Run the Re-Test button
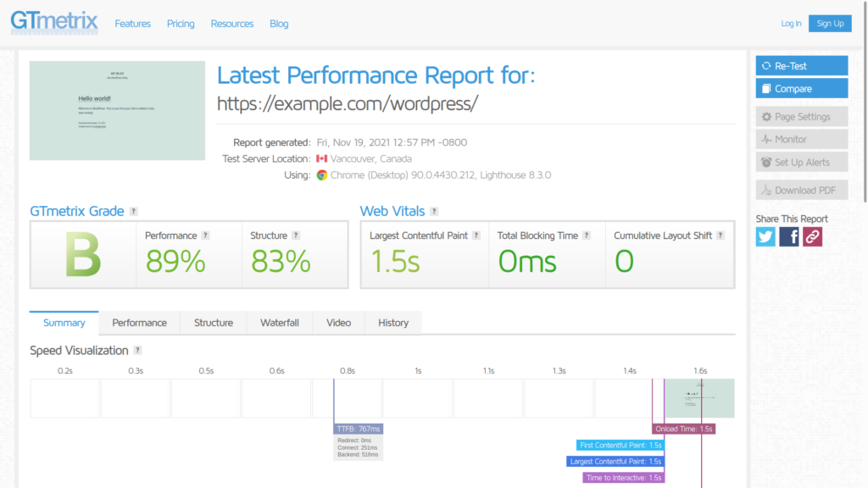Viewport: 868px width, 488px height. tap(802, 66)
